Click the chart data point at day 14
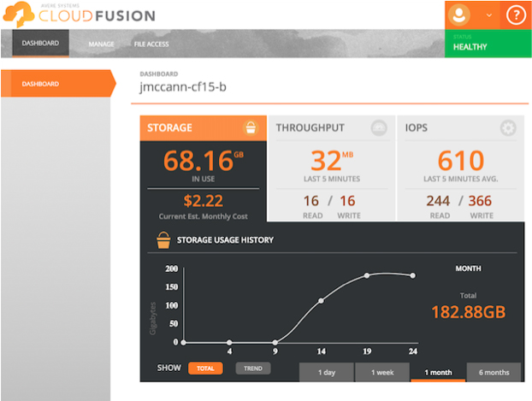 pyautogui.click(x=321, y=301)
